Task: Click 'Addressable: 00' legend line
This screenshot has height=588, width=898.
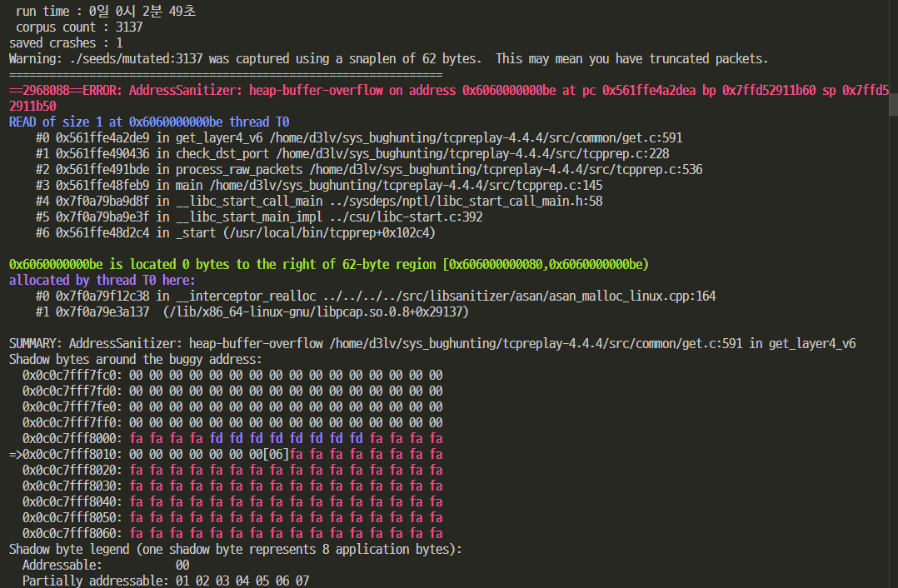Action: tap(106, 566)
